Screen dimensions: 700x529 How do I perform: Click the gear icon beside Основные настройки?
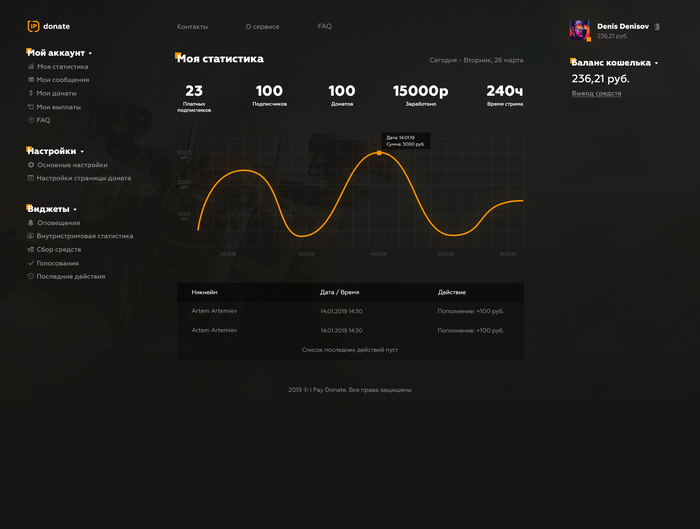pyautogui.click(x=31, y=165)
